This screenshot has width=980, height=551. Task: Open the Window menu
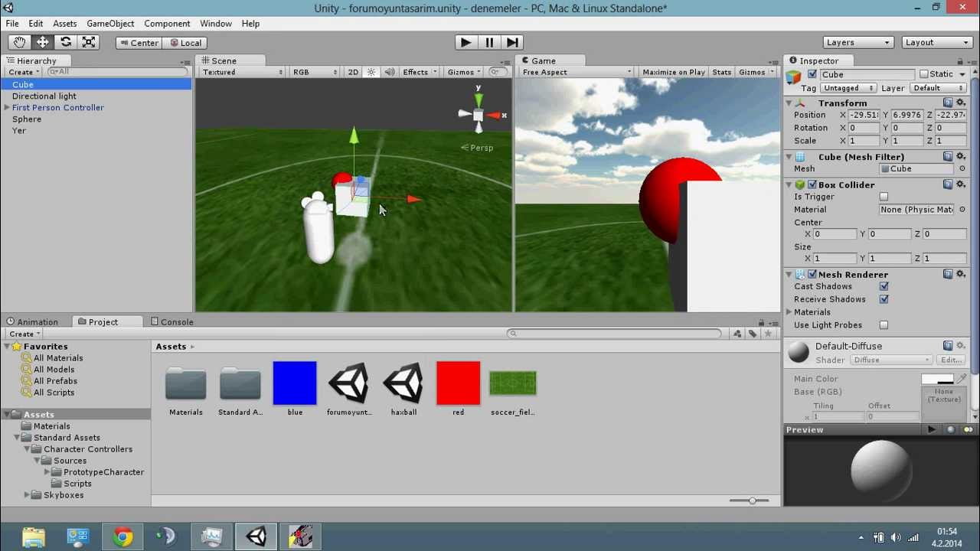(216, 24)
